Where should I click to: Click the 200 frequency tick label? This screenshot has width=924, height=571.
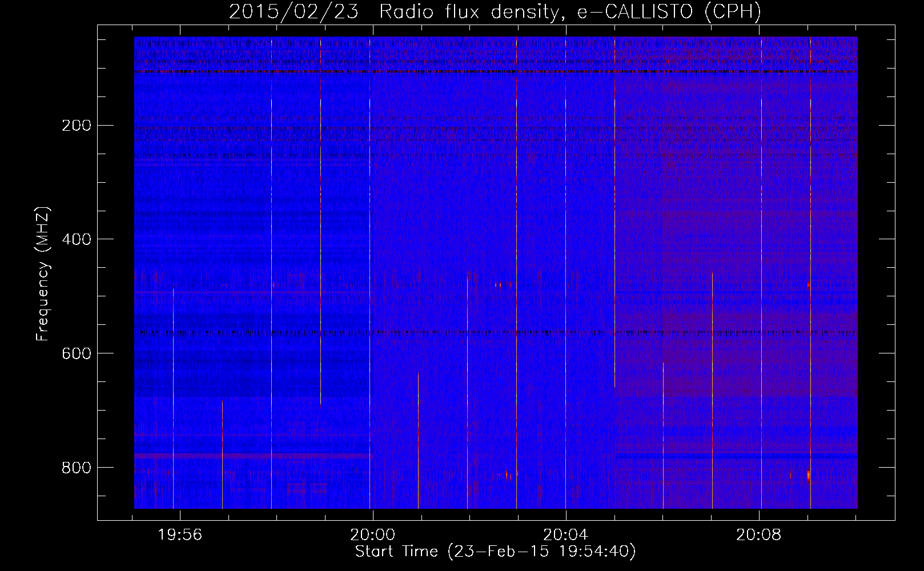[x=77, y=125]
